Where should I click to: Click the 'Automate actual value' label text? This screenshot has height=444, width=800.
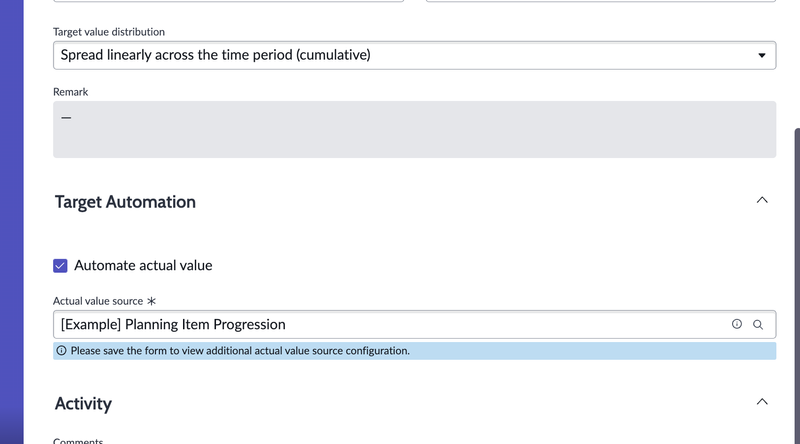tap(143, 266)
